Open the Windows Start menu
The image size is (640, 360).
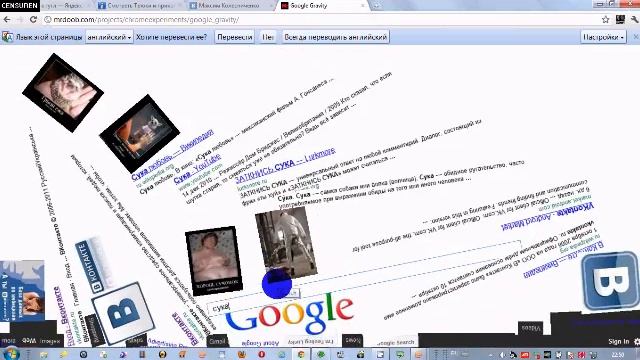coord(10,354)
